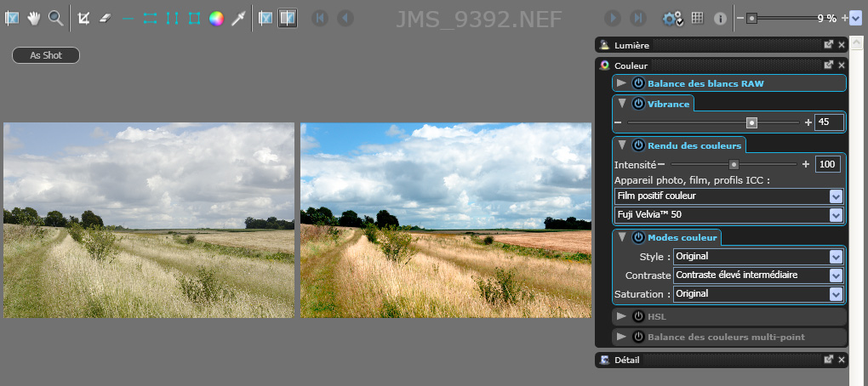Click the Vibrance value field showing 45

point(829,122)
